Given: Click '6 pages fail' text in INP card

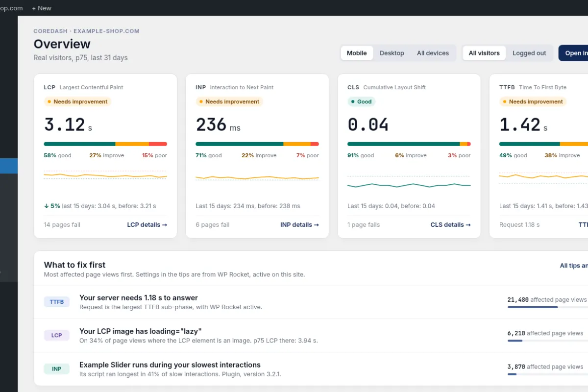Looking at the screenshot, I should [x=213, y=224].
